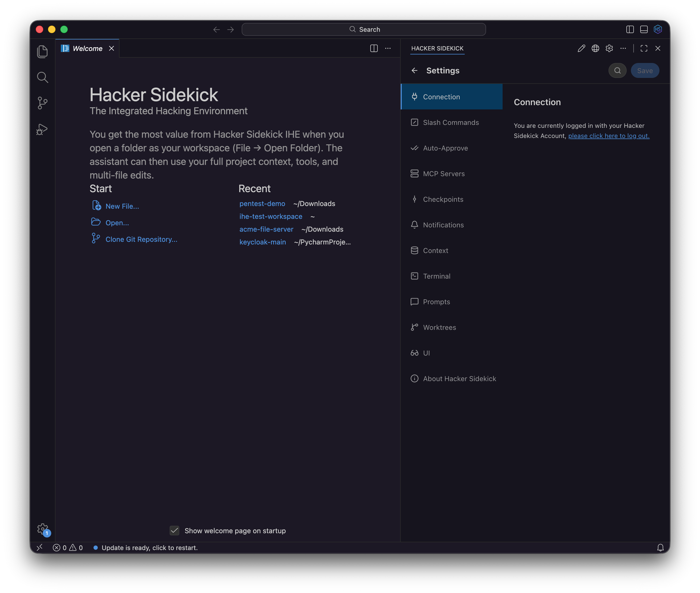
Task: Open recent project ihe-test-workspace
Action: pyautogui.click(x=271, y=216)
